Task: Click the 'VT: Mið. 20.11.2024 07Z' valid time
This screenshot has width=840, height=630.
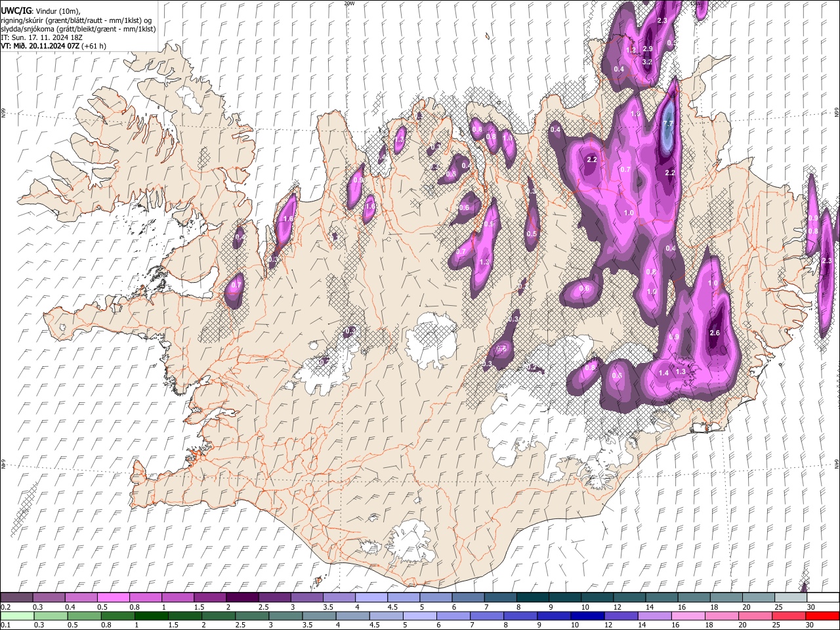Action: [x=39, y=46]
